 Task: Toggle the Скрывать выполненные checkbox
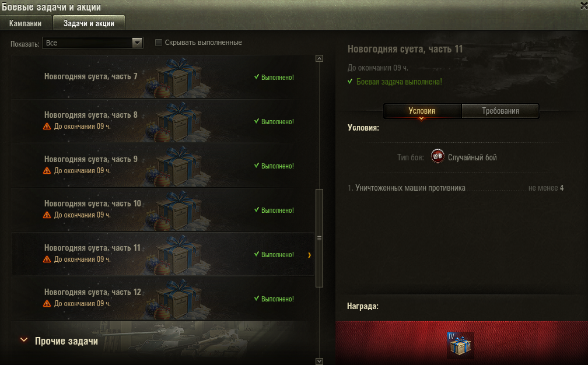click(159, 43)
